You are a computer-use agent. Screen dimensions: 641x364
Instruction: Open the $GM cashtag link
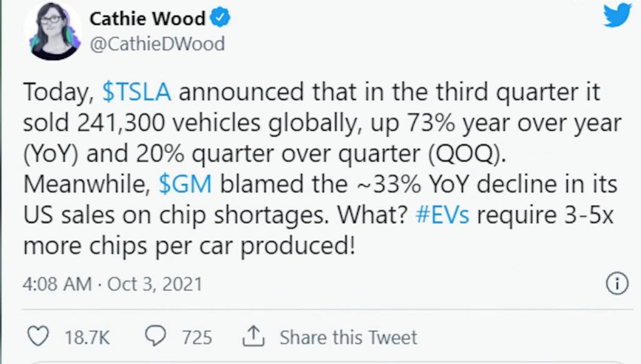click(185, 184)
